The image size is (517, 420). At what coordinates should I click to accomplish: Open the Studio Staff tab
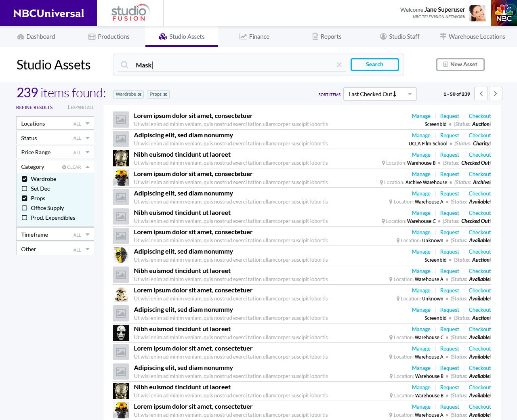tap(400, 37)
